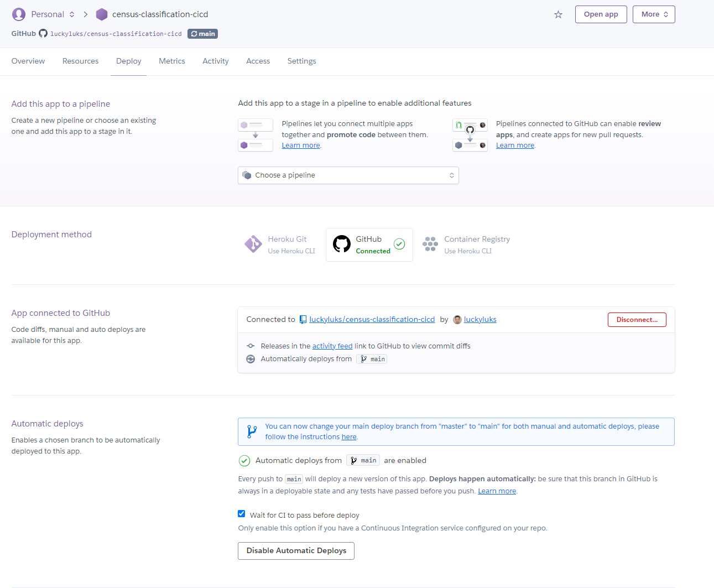Click the main branch tag after Automatically deploys from
Screen dimensions: 714x588
point(372,359)
